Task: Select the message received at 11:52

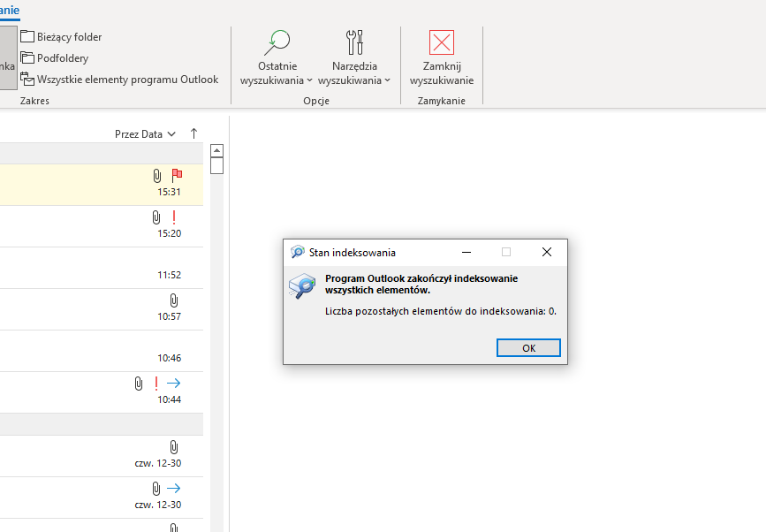Action: tap(102, 268)
